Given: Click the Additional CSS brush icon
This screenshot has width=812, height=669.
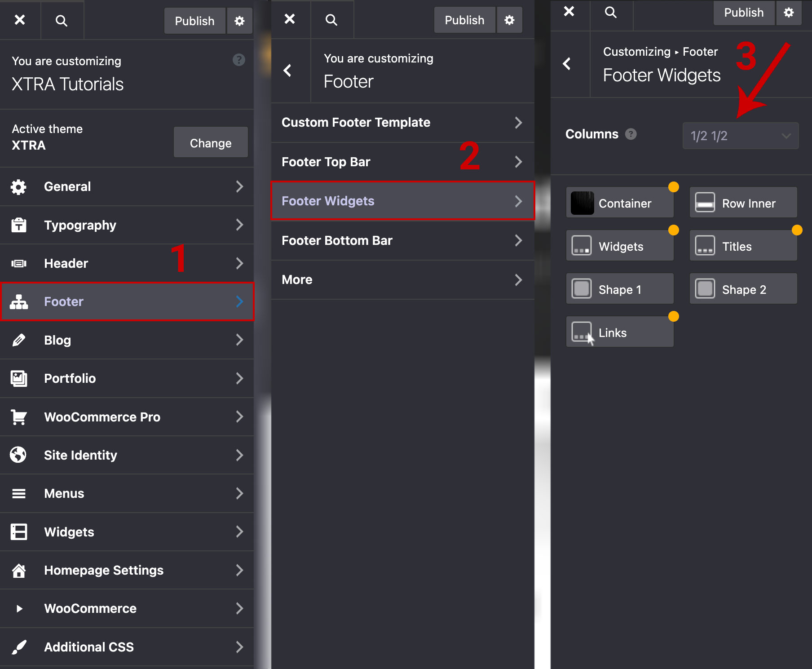Looking at the screenshot, I should 18,647.
